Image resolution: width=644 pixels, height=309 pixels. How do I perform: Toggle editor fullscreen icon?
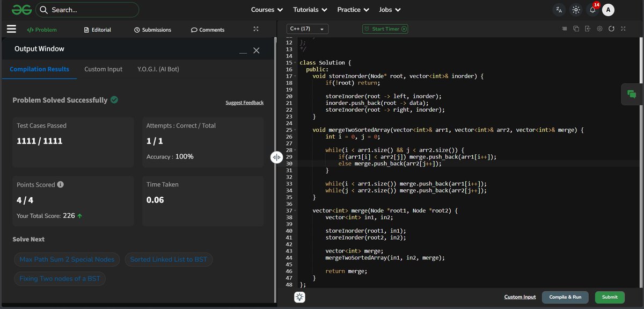[623, 29]
